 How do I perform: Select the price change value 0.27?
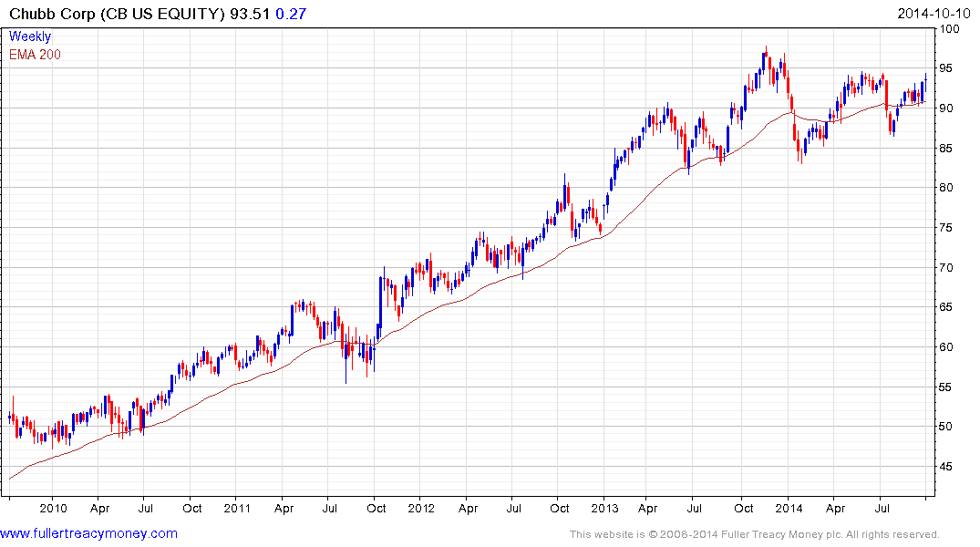[291, 14]
